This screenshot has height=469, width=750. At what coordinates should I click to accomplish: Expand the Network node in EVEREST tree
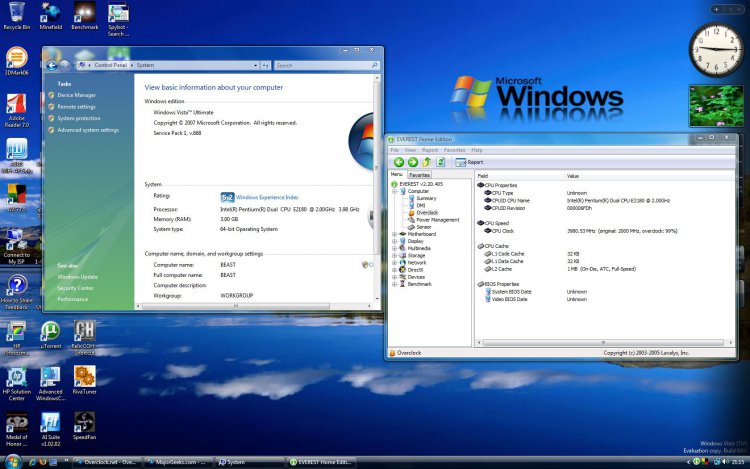tap(395, 263)
